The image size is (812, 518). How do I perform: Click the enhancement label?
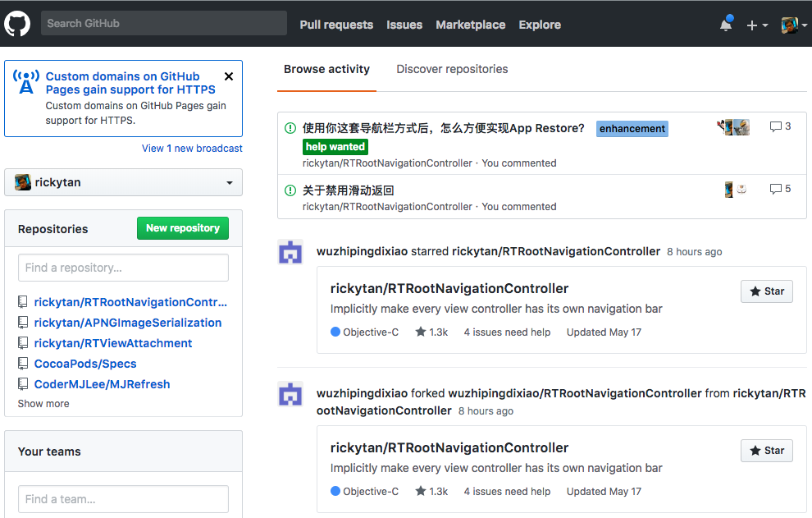[632, 129]
